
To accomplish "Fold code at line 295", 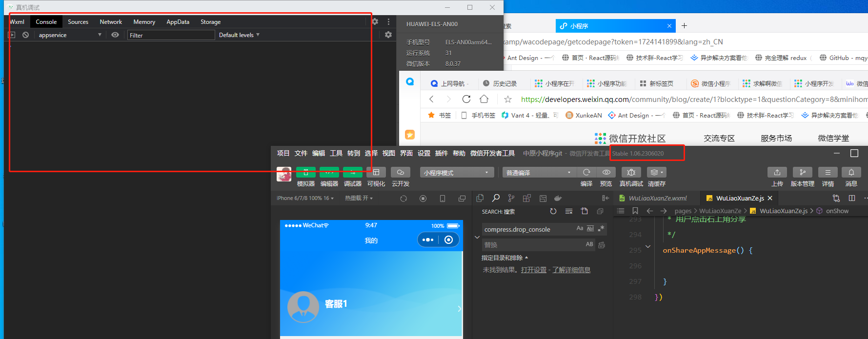I will 648,246.
